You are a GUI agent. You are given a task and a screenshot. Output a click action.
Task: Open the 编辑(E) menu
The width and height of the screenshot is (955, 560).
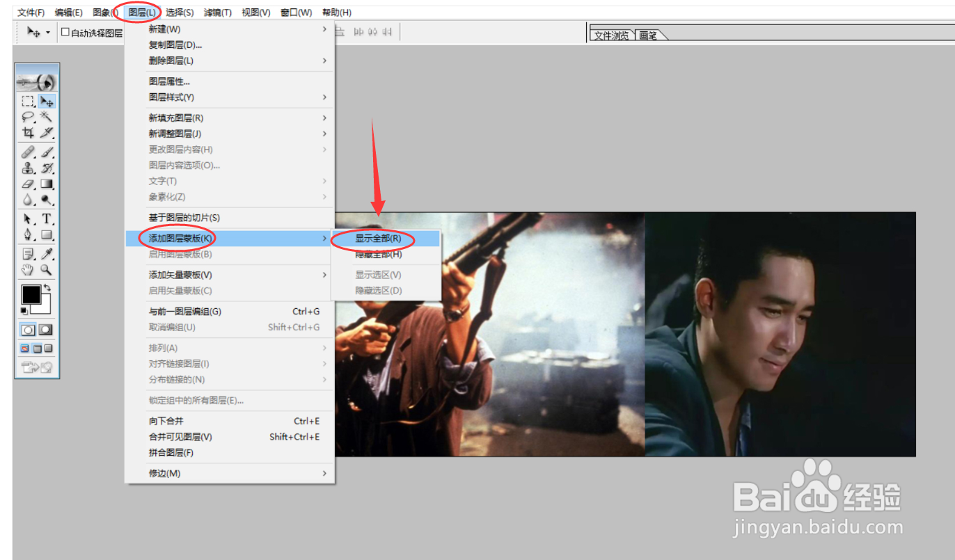68,13
